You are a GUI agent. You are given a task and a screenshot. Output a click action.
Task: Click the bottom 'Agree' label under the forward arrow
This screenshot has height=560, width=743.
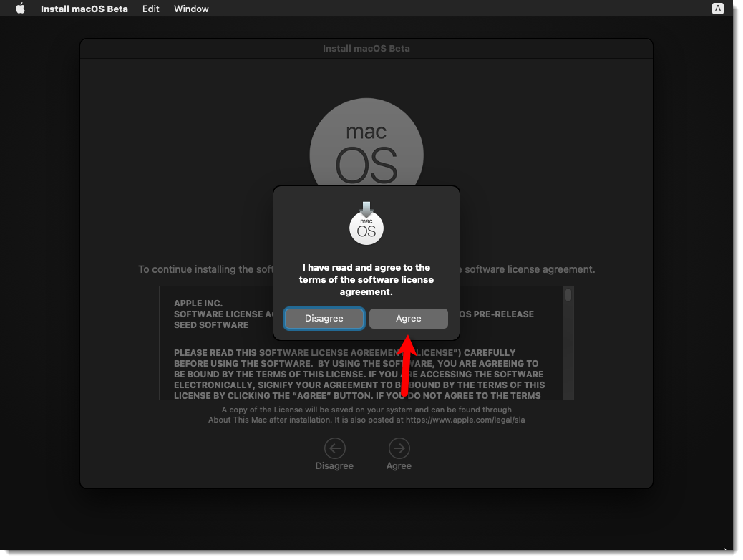pos(399,465)
